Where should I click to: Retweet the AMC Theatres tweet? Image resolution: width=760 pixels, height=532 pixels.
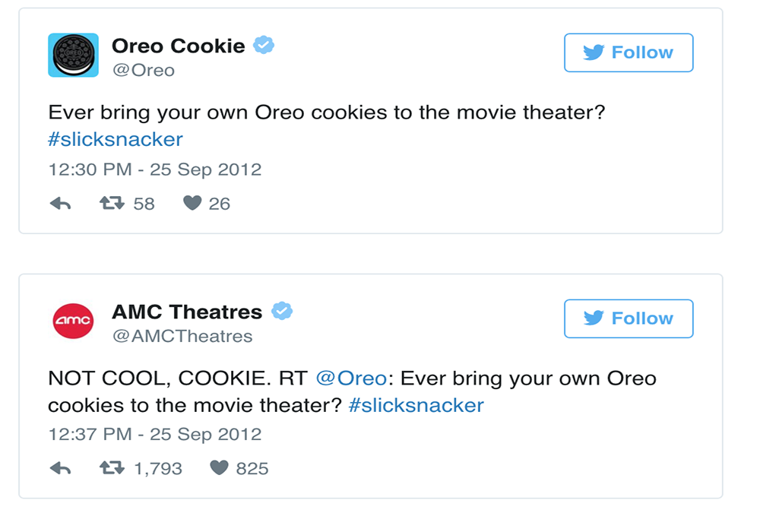click(x=112, y=468)
